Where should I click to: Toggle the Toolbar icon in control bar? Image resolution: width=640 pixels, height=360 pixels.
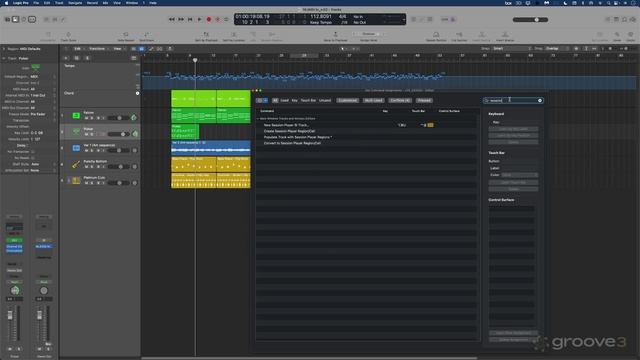coord(32,19)
